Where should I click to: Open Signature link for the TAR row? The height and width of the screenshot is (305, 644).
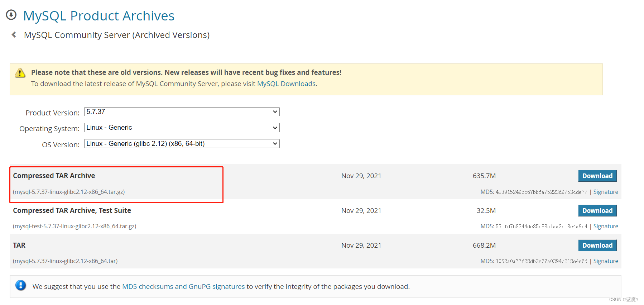[606, 261]
